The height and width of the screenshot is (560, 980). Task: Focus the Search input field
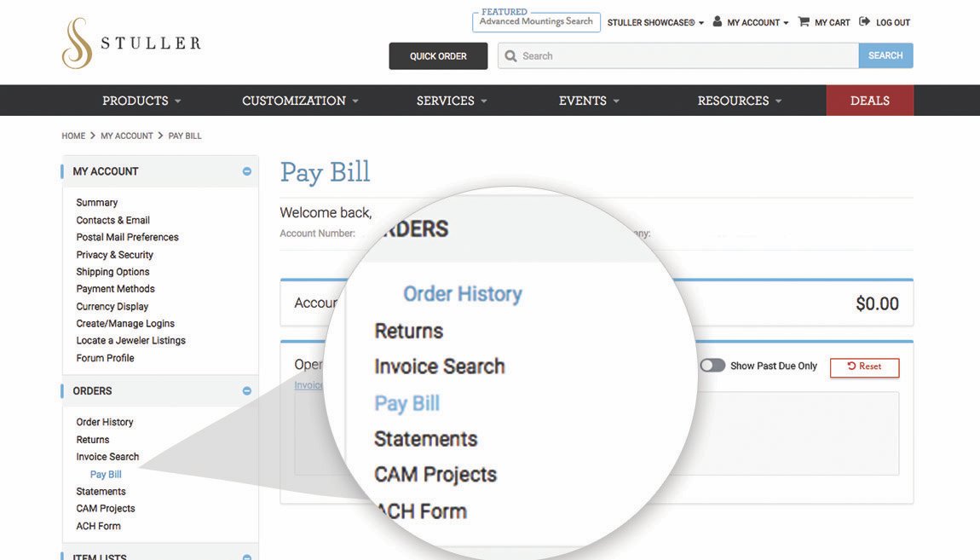click(x=678, y=55)
